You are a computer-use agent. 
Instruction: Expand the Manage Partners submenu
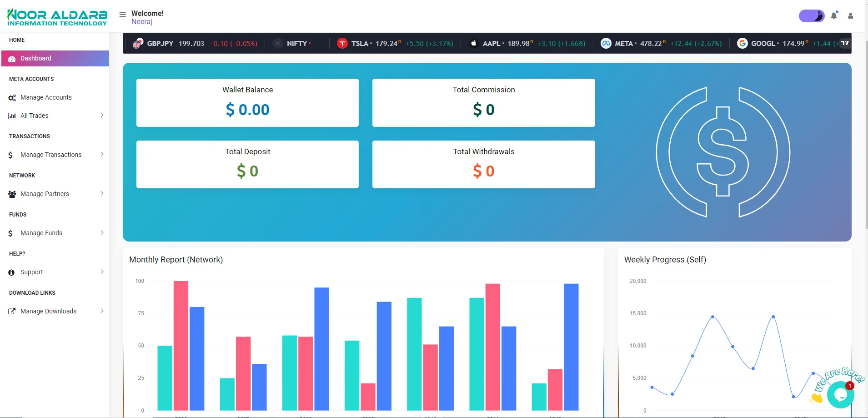pyautogui.click(x=102, y=193)
